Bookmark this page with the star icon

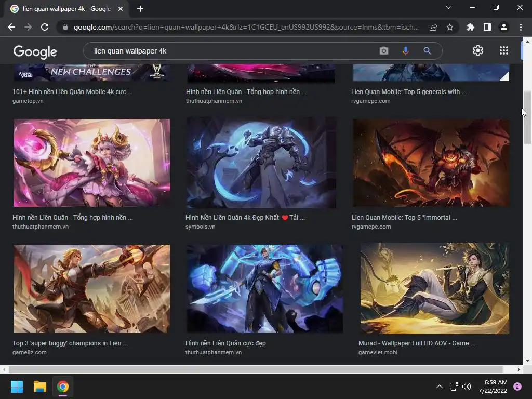[449, 27]
